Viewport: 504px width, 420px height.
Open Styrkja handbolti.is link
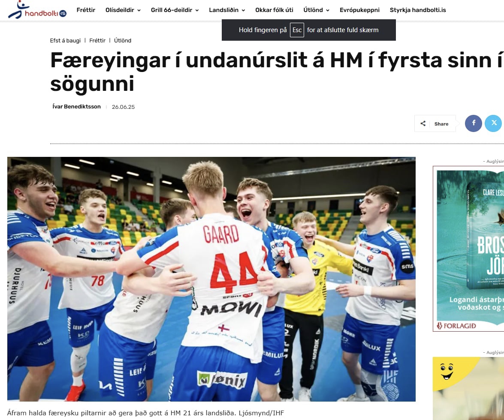click(417, 10)
